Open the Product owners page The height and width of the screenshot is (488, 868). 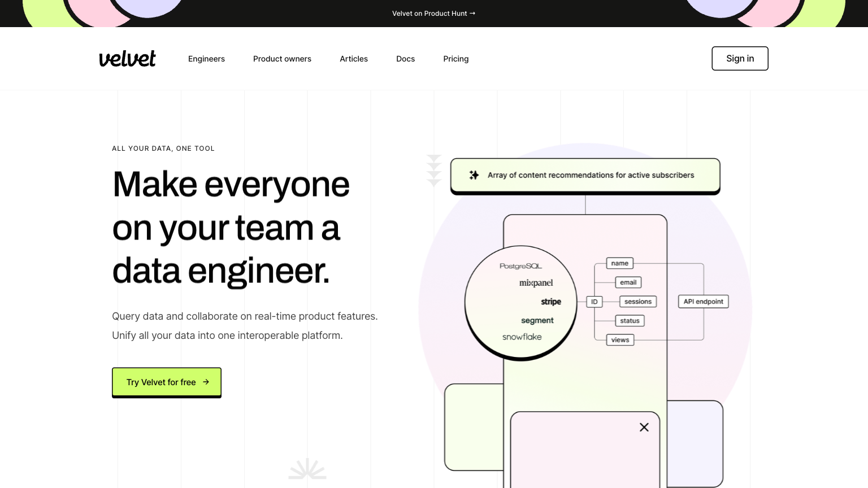[282, 59]
